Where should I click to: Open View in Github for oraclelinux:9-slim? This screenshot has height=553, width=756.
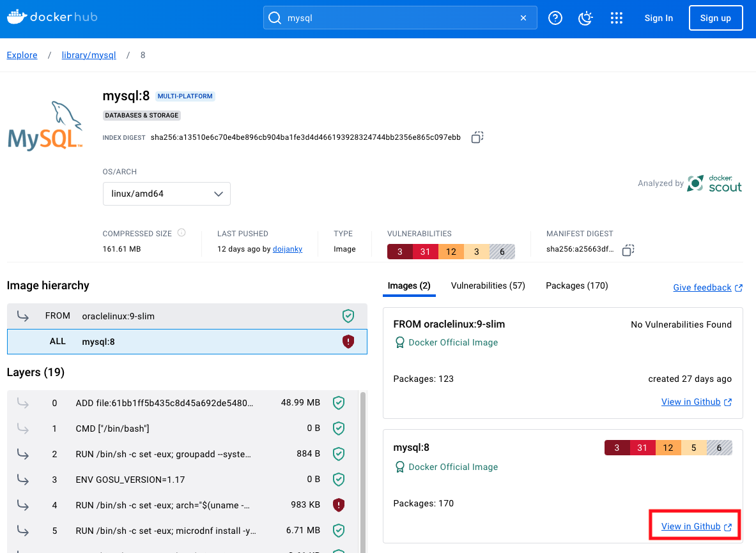[696, 402]
